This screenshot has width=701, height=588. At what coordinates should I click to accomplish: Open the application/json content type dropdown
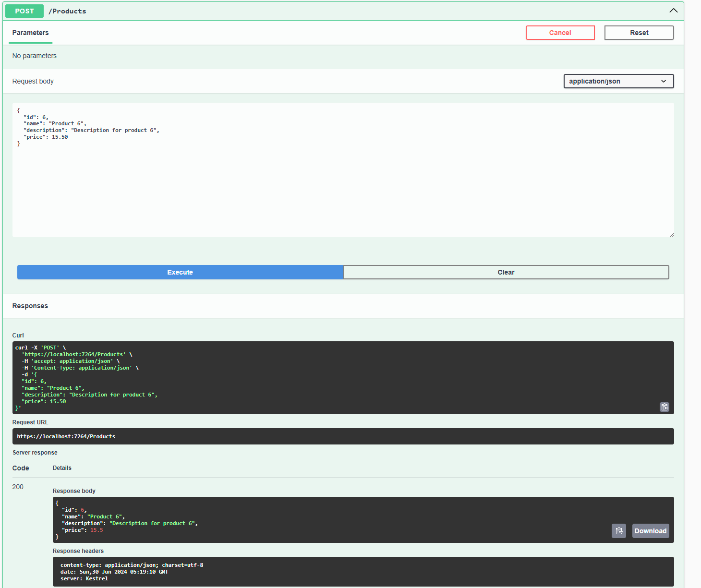click(618, 81)
